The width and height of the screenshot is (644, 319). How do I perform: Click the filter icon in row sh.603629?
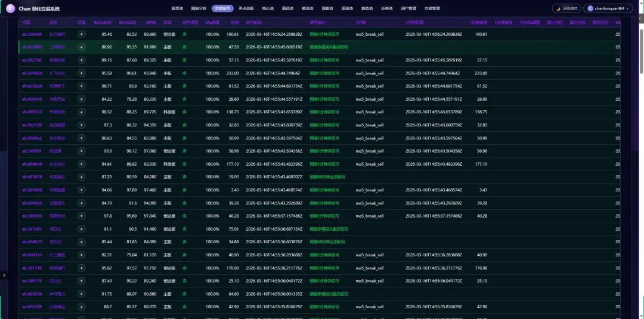[81, 86]
